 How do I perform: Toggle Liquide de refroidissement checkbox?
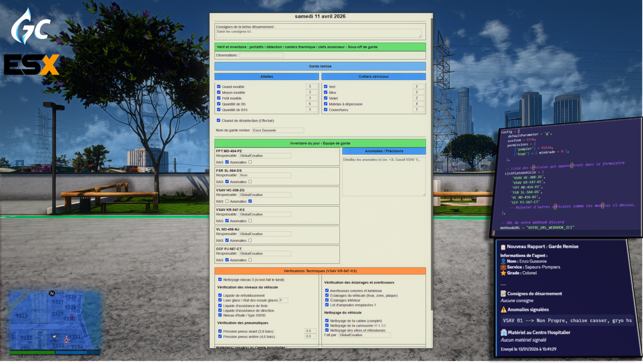click(x=220, y=295)
